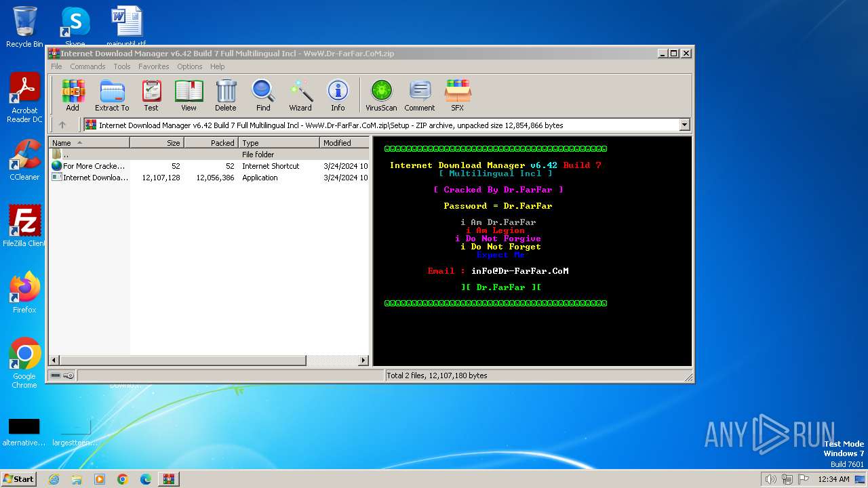Click the email inFo@Dr-FarFar.CoM text
868x488 pixels.
pyautogui.click(x=520, y=271)
